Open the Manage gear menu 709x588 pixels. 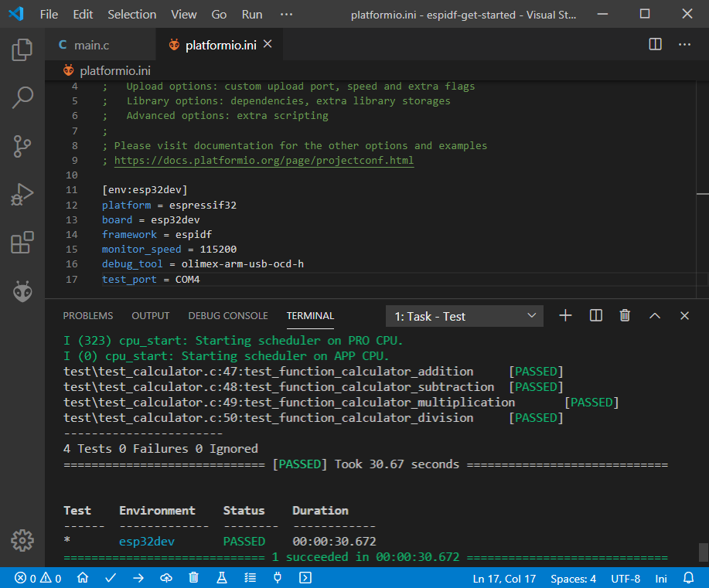click(22, 540)
